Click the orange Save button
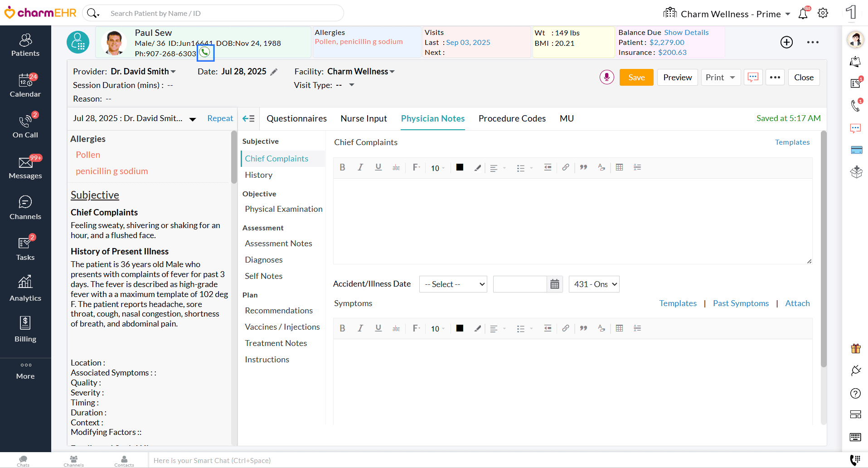The image size is (868, 468). point(636,78)
